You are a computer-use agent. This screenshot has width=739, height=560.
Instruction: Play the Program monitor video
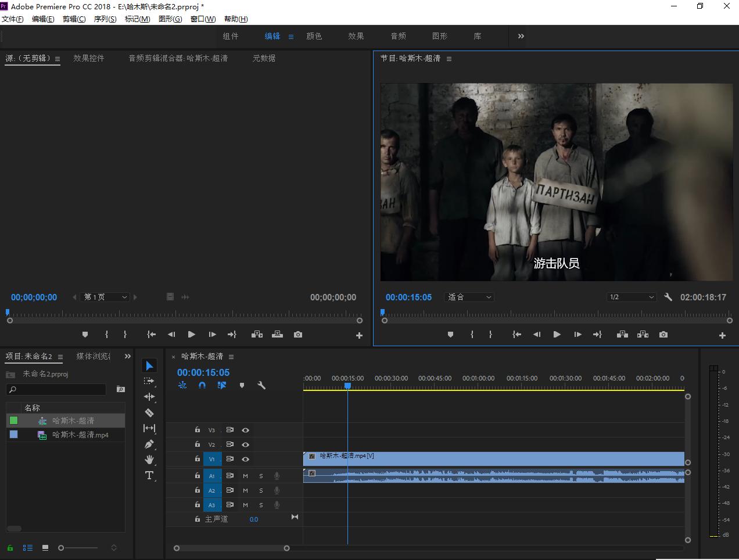[x=557, y=335]
